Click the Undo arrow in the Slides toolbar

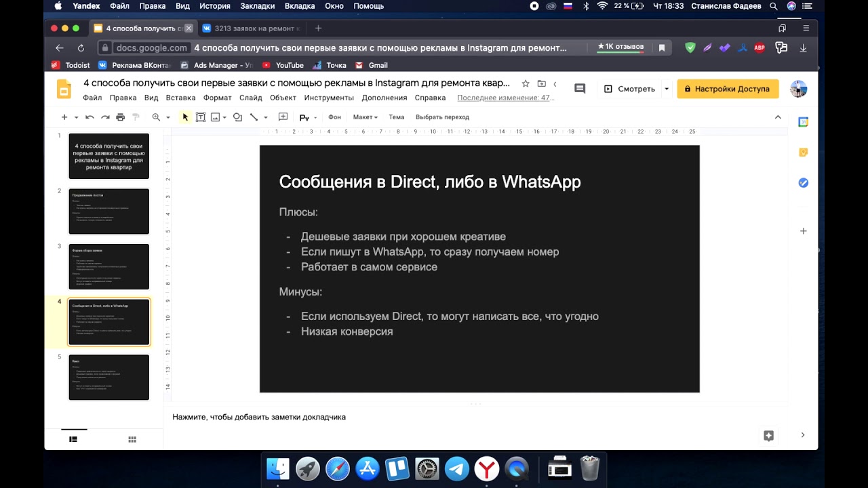pos(90,117)
